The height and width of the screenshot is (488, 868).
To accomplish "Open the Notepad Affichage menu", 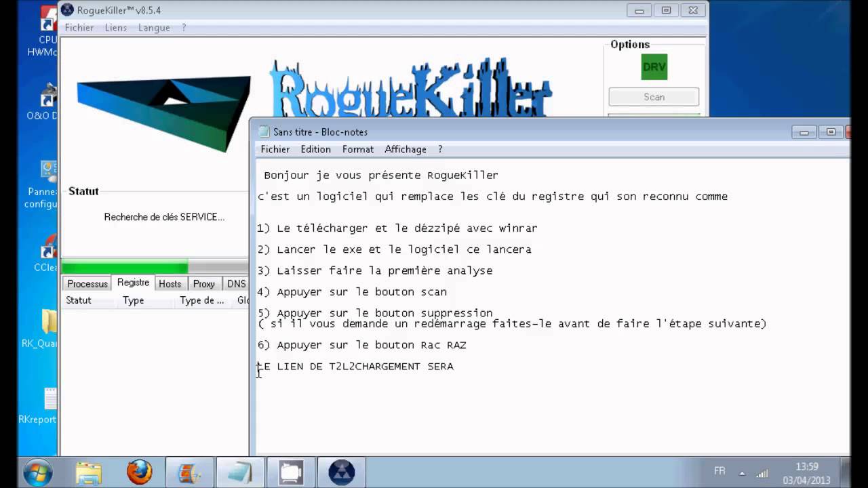I will (x=406, y=149).
